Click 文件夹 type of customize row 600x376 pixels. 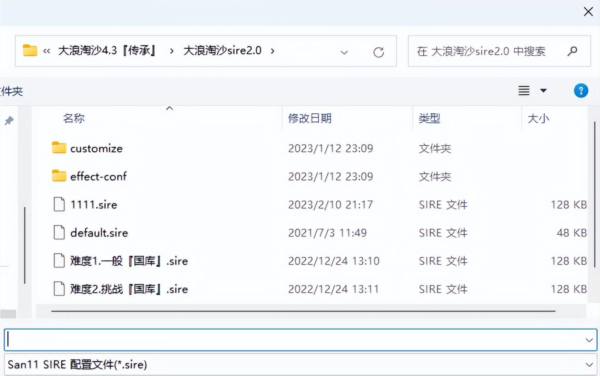point(435,148)
